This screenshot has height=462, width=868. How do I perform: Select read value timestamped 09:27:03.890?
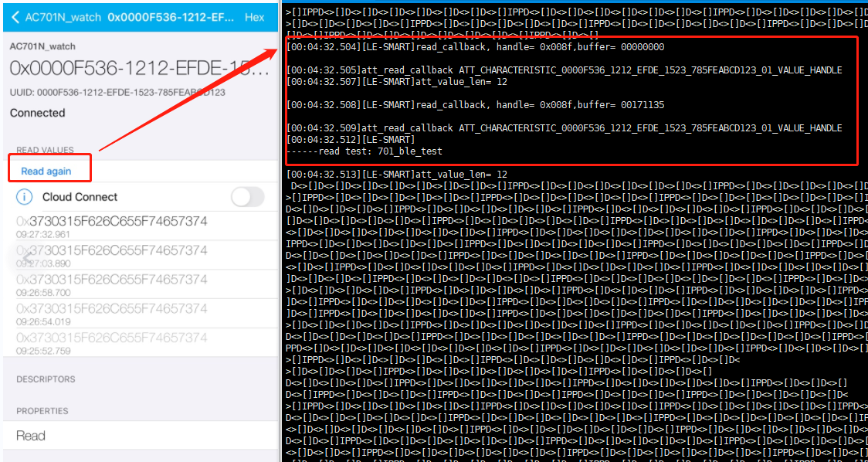pyautogui.click(x=141, y=255)
